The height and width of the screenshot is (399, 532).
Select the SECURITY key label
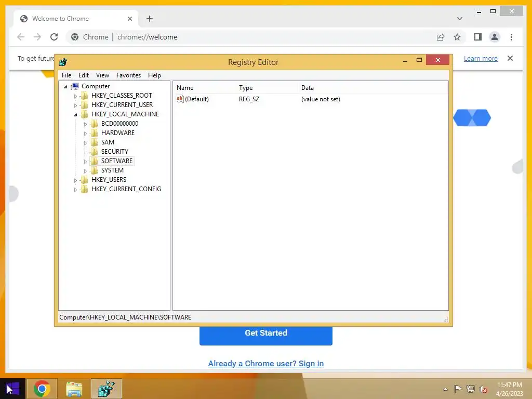[115, 151]
